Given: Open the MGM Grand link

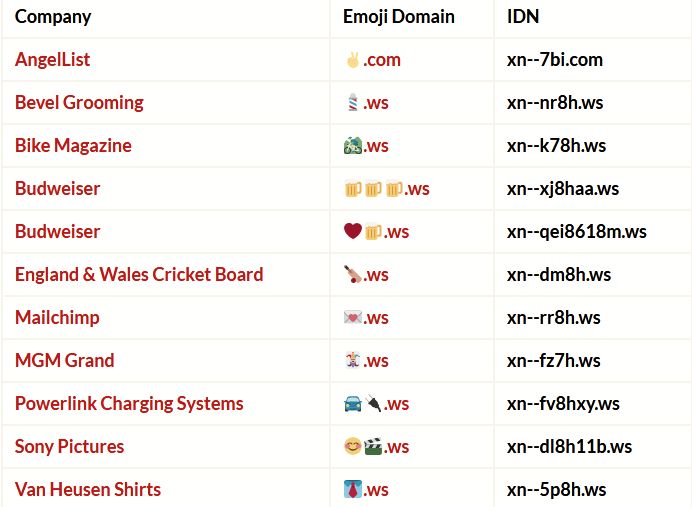Looking at the screenshot, I should point(64,360).
